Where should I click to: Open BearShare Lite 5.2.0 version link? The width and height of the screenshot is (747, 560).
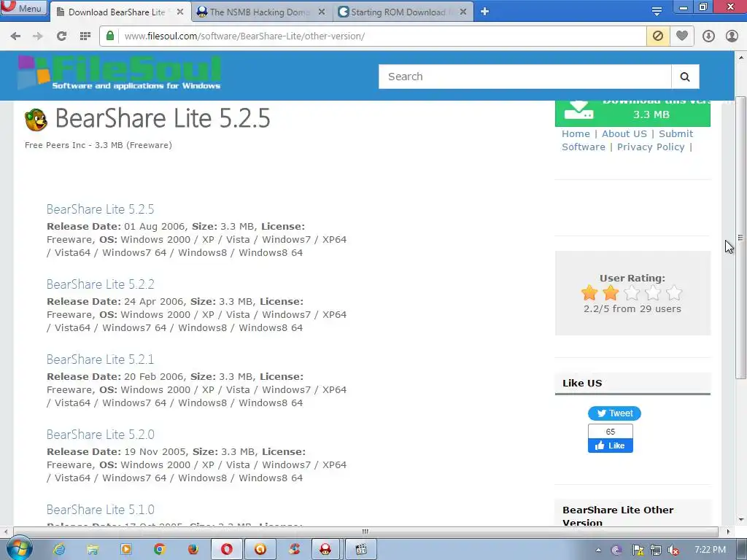pyautogui.click(x=100, y=435)
